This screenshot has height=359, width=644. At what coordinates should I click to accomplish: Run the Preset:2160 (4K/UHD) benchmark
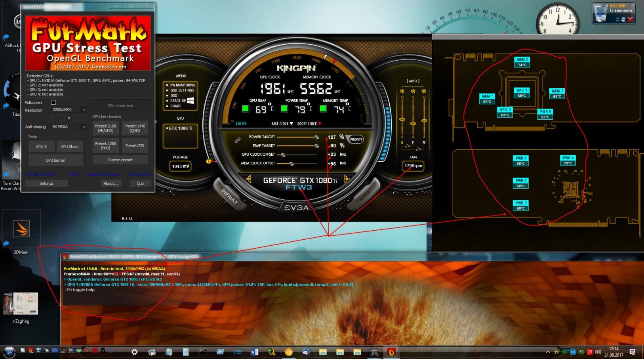click(x=105, y=128)
